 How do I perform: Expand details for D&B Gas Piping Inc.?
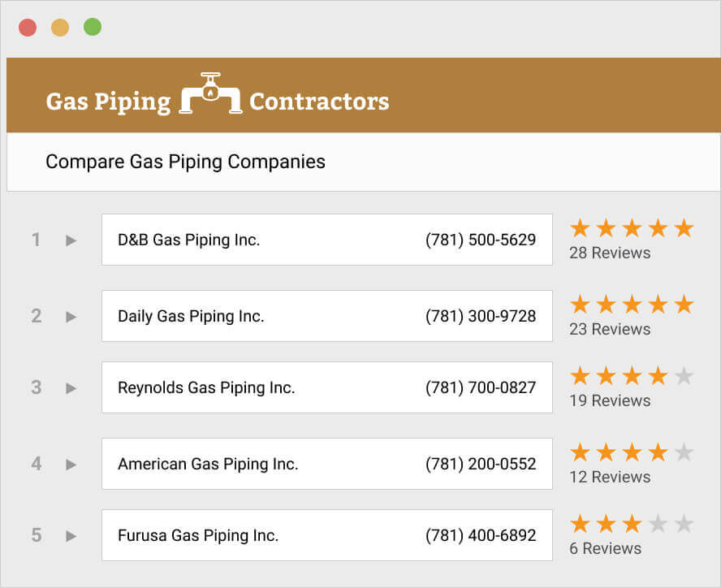[x=71, y=240]
